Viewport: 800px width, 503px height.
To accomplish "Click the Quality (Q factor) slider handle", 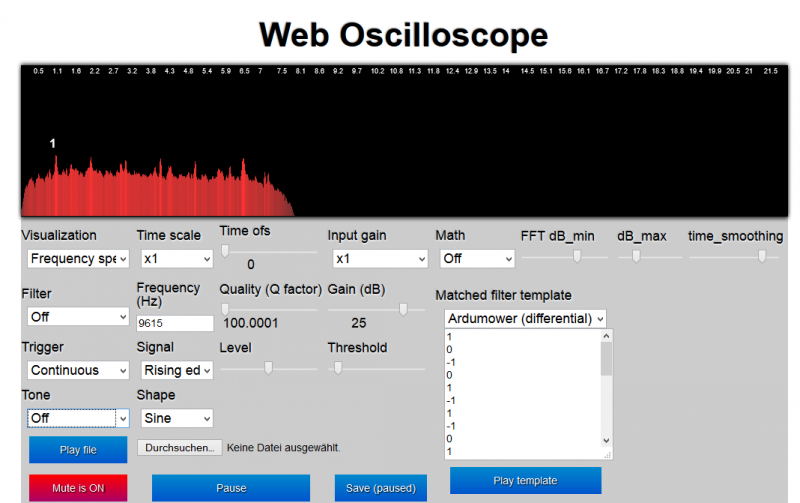I will pyautogui.click(x=224, y=309).
